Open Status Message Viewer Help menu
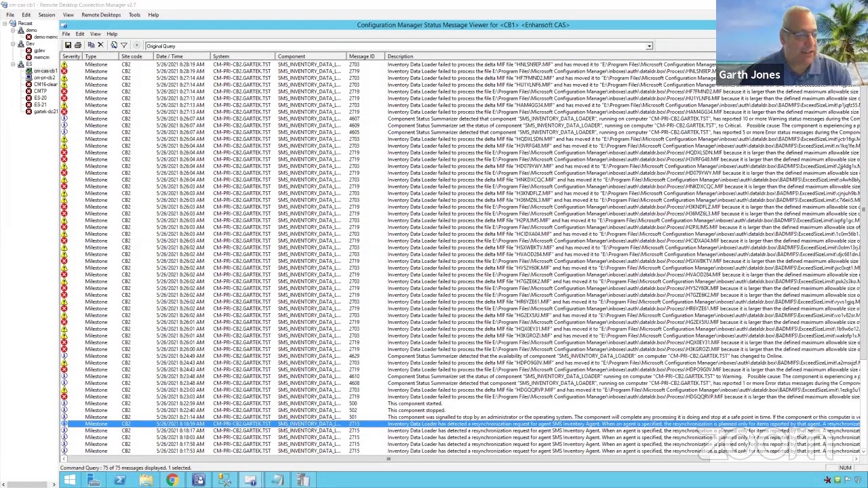 pyautogui.click(x=112, y=34)
